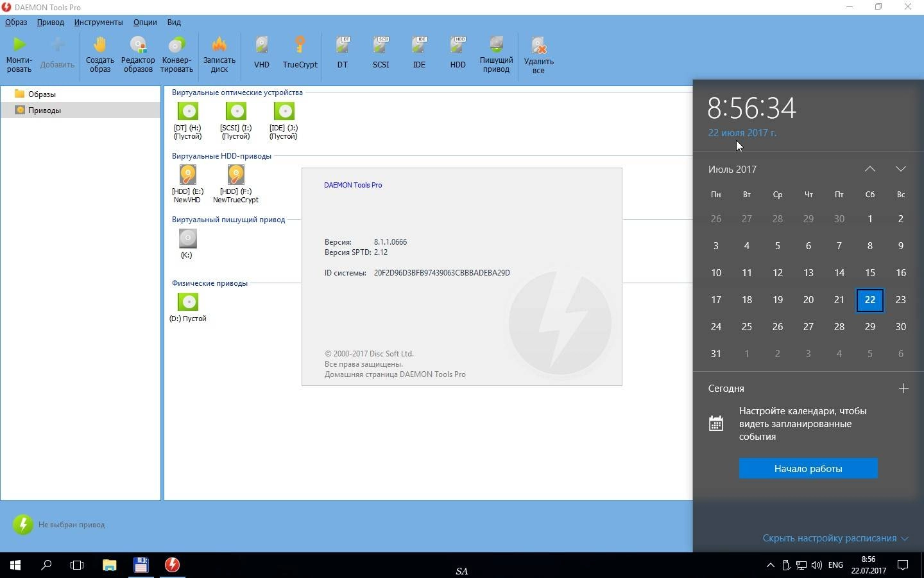Screen dimensions: 924x578
Task: Open the Опции menu
Action: coord(145,22)
